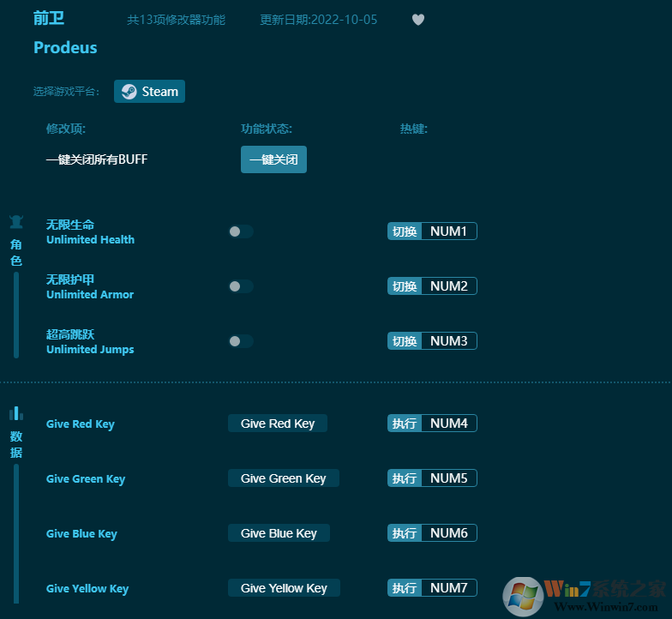Image resolution: width=672 pixels, height=619 pixels.
Task: Click 切换 label beside NUM2
Action: pyautogui.click(x=405, y=286)
